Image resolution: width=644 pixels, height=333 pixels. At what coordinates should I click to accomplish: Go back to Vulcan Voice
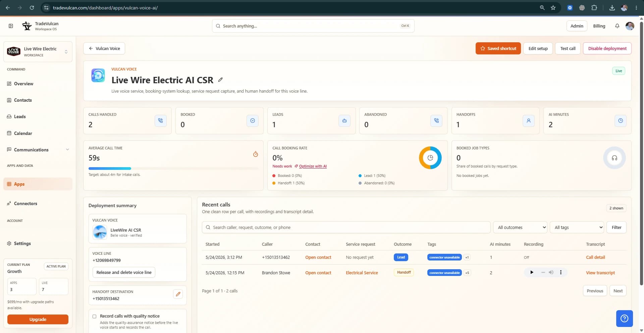(x=104, y=48)
